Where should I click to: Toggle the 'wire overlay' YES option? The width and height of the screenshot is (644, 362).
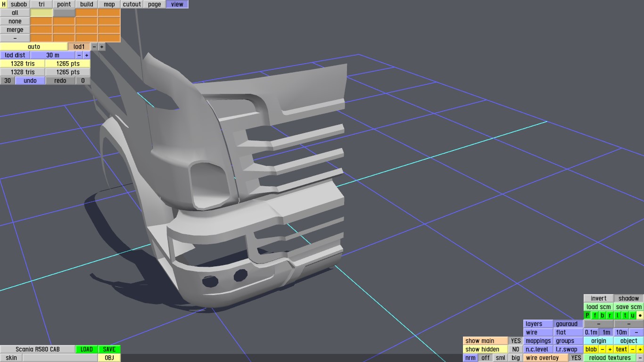click(x=576, y=358)
